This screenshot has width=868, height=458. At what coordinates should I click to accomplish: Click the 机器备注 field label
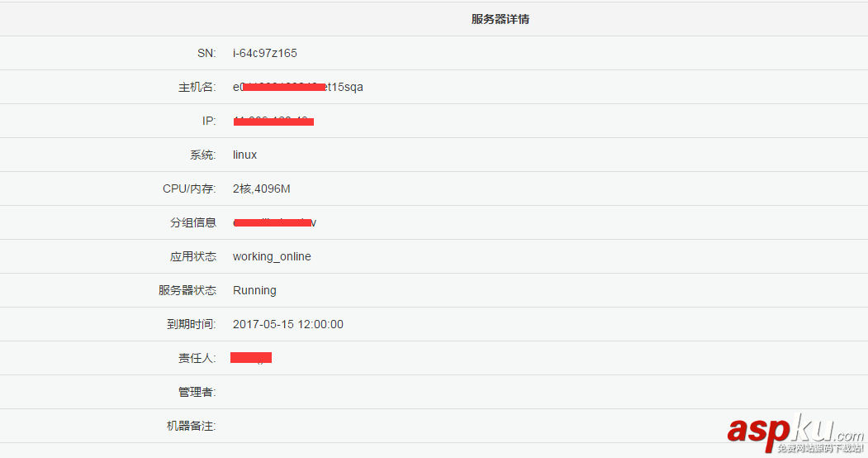click(x=191, y=426)
